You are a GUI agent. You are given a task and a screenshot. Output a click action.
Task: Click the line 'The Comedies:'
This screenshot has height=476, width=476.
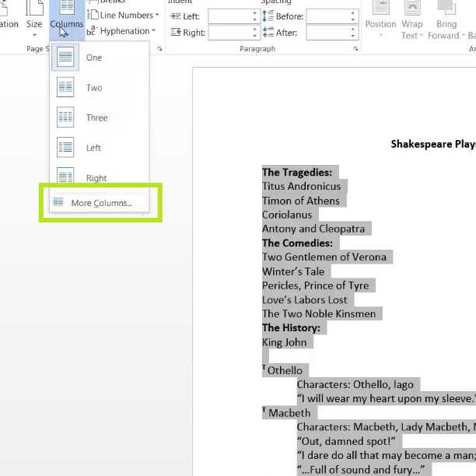(x=297, y=243)
